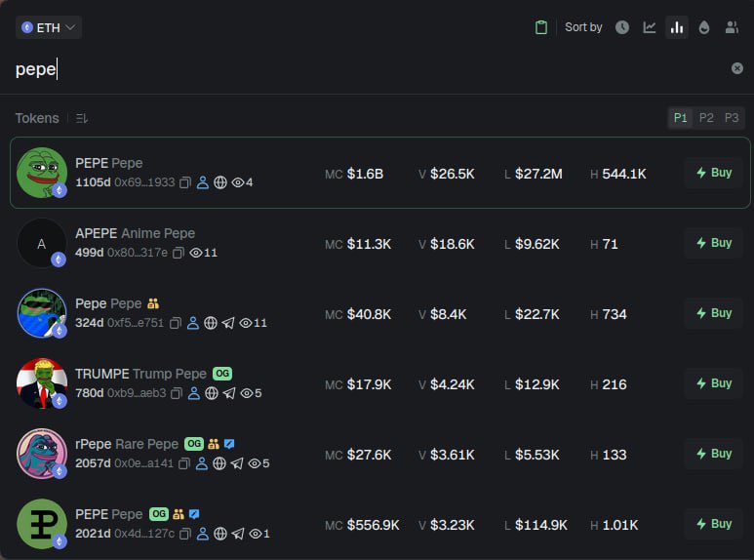The image size is (754, 560).
Task: Sort by trending line chart icon
Action: click(650, 27)
